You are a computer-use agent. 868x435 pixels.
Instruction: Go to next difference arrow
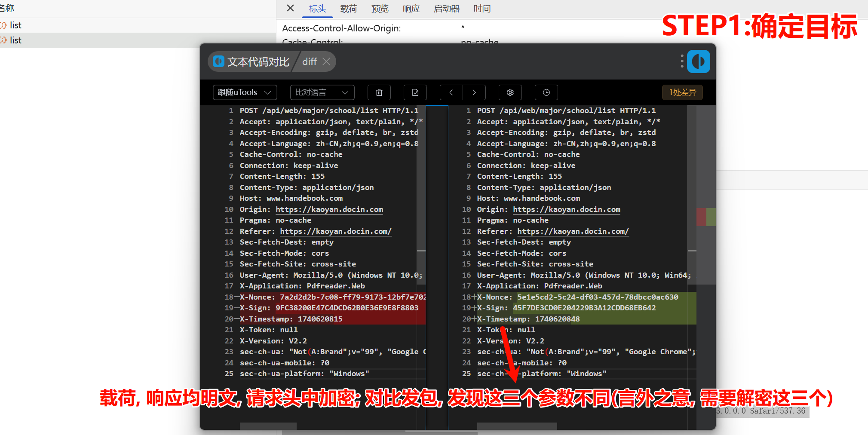click(x=474, y=92)
